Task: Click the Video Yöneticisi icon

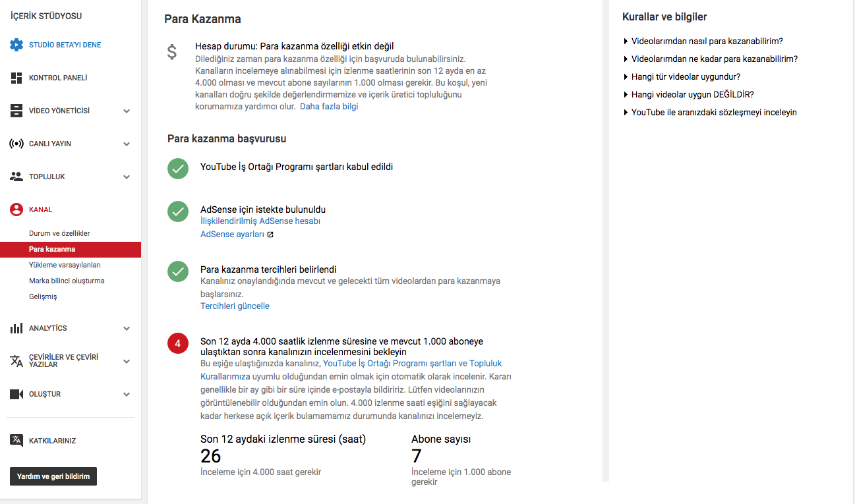Action: [x=16, y=111]
